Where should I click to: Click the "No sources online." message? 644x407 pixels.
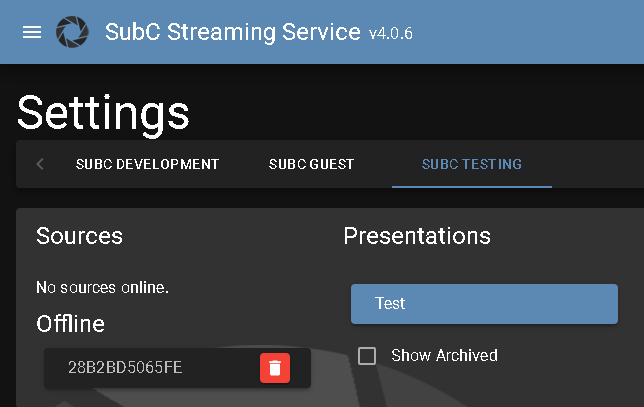(102, 287)
